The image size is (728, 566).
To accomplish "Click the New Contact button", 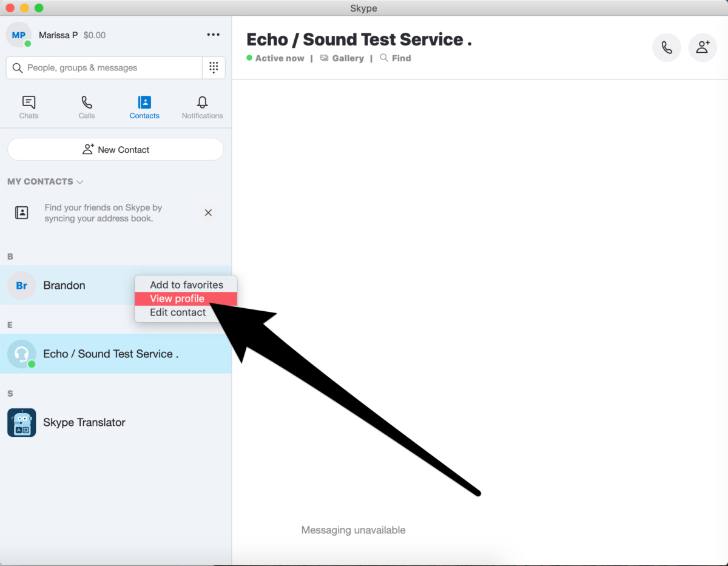I will tap(115, 149).
